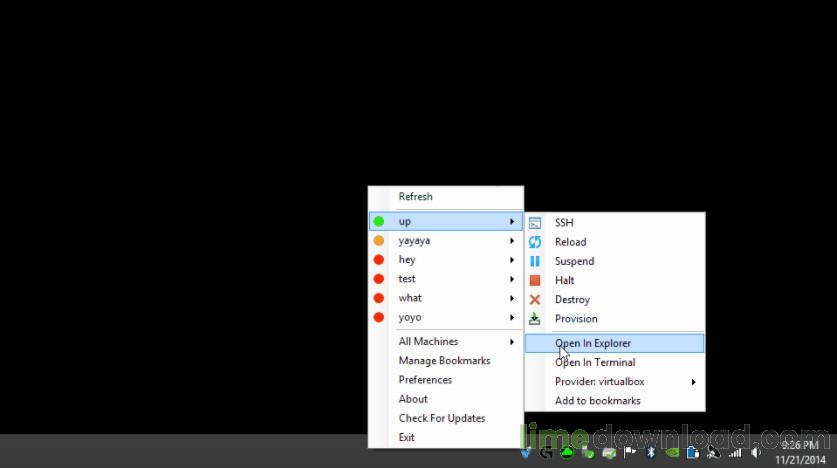
Task: Open the Provider: virtualbox submenu
Action: [614, 382]
